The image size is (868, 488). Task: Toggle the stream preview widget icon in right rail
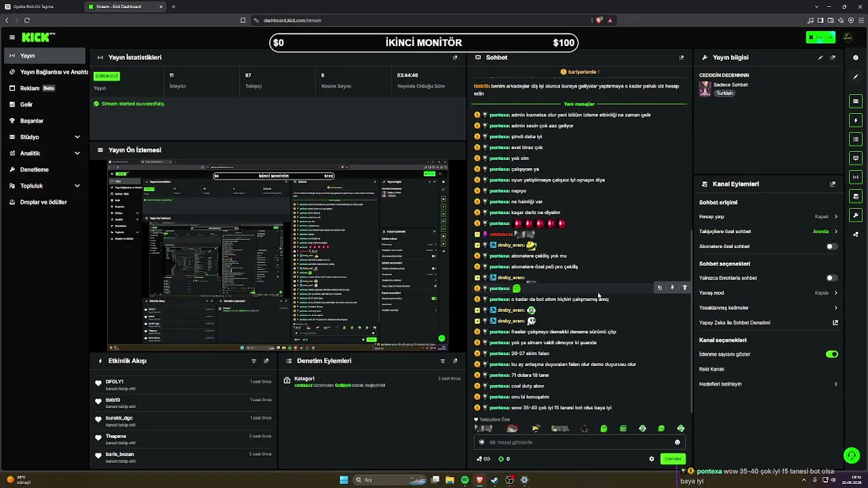856,101
